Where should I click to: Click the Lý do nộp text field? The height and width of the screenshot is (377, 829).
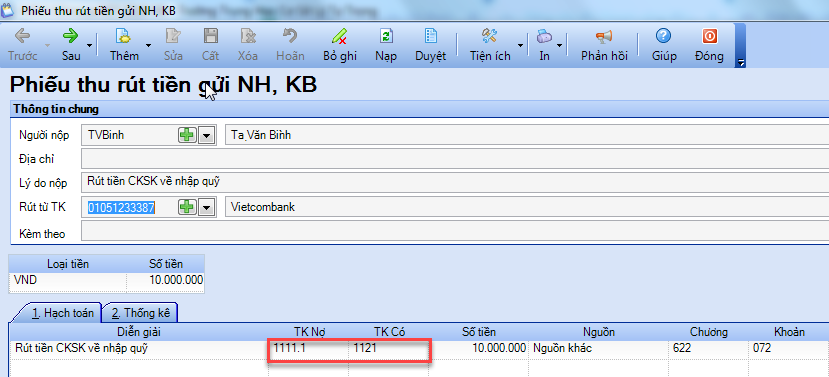point(455,182)
